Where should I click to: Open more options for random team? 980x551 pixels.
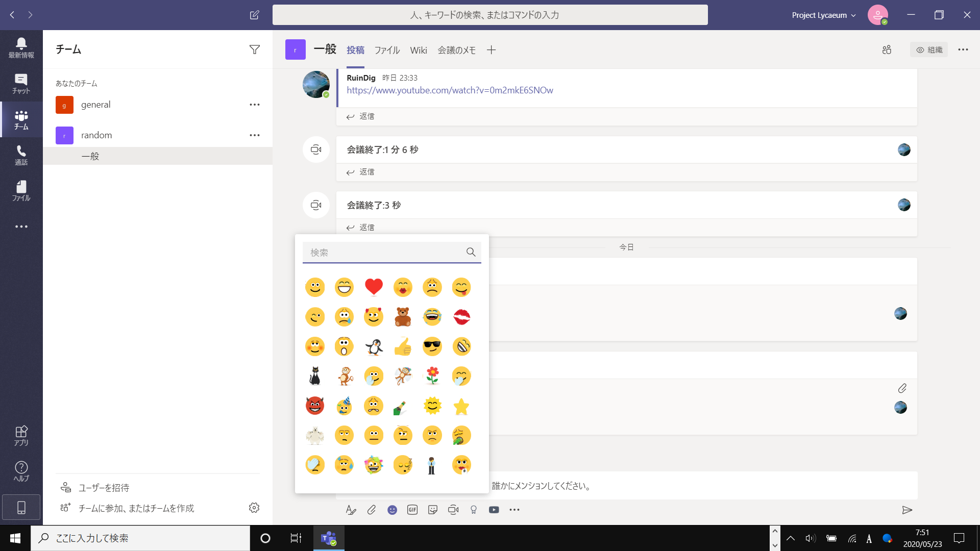click(254, 135)
